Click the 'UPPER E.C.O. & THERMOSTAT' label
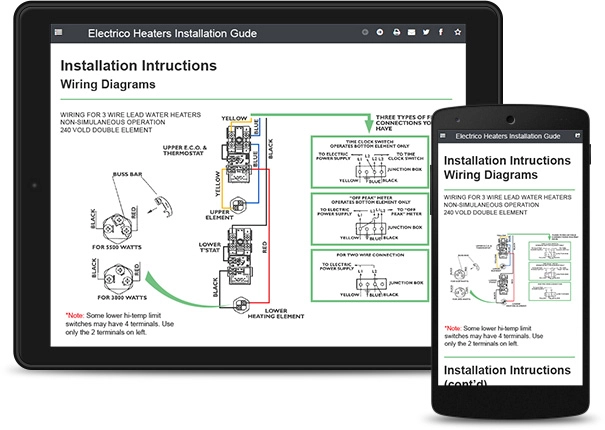 click(184, 150)
